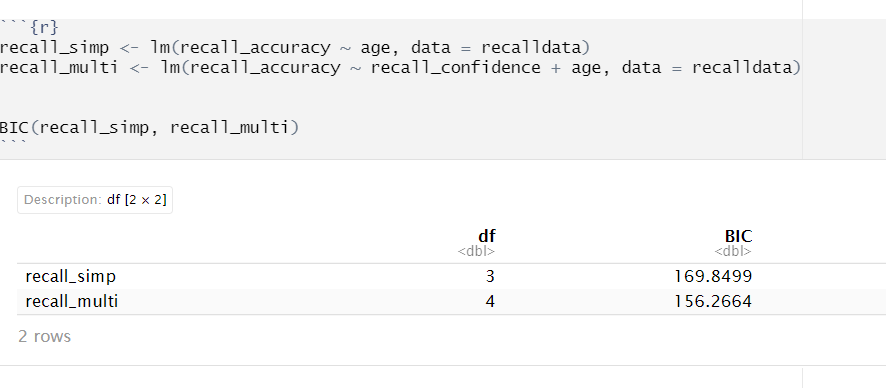This screenshot has width=886, height=388.
Task: Select the recall_simp row name in table
Action: (x=71, y=277)
